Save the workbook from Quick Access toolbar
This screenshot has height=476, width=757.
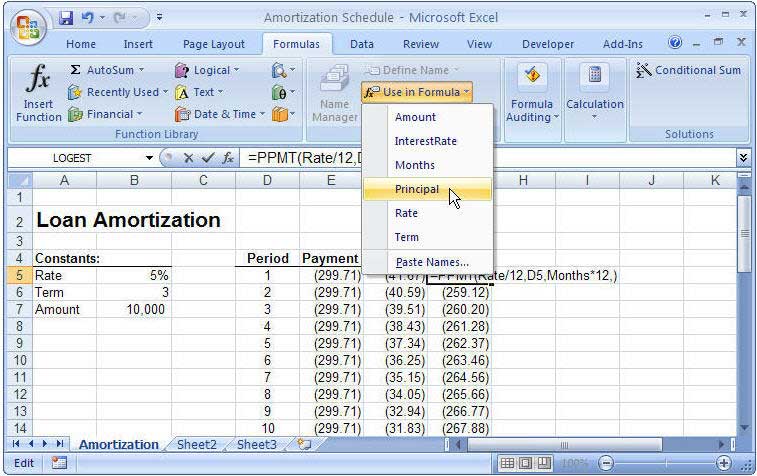pyautogui.click(x=66, y=18)
